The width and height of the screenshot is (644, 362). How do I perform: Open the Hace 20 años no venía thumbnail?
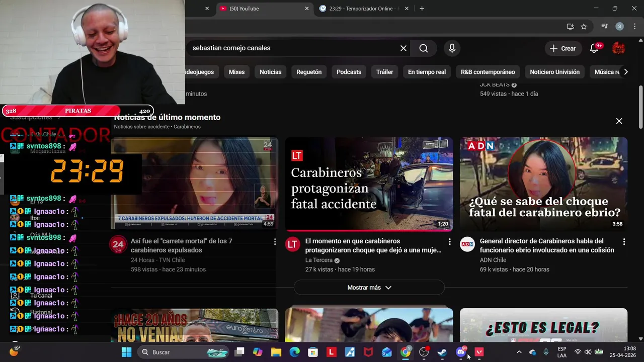(194, 325)
